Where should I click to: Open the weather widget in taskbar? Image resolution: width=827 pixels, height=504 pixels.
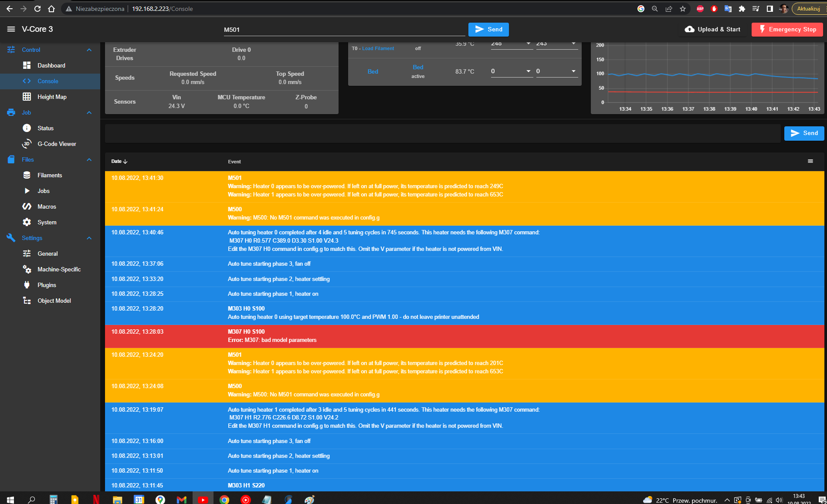coord(680,500)
